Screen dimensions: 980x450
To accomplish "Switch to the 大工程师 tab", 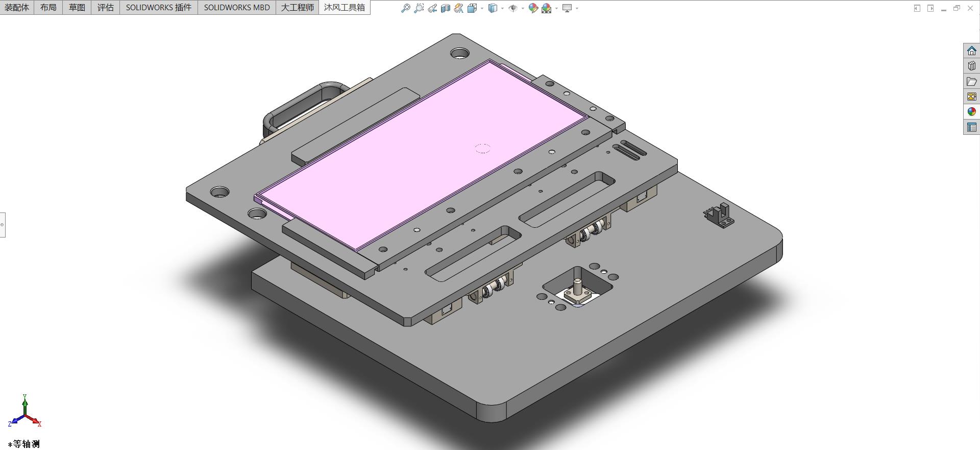I will pos(298,7).
